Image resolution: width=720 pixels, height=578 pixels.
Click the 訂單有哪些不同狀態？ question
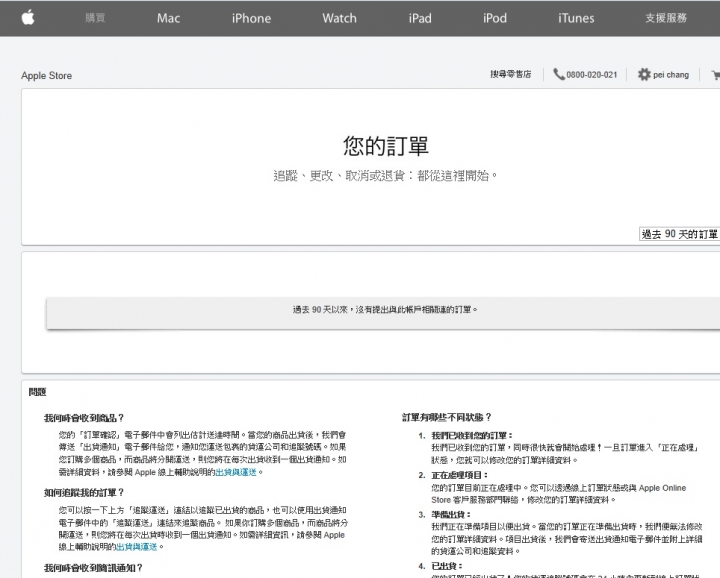point(447,417)
